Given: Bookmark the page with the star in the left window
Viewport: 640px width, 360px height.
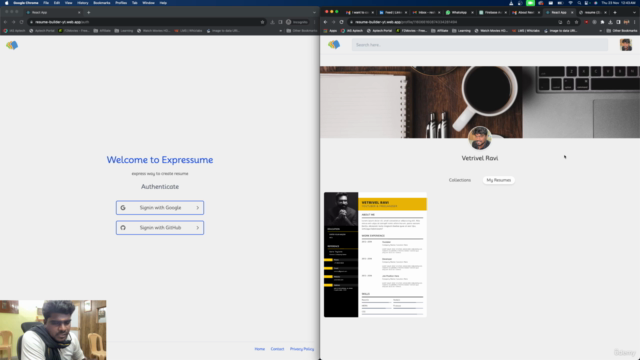Looking at the screenshot, I should point(262,22).
